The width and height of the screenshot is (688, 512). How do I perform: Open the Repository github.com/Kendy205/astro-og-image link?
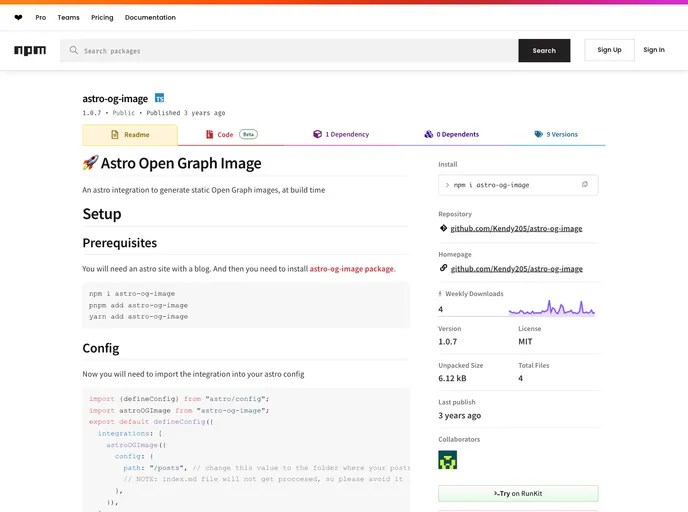coord(516,229)
